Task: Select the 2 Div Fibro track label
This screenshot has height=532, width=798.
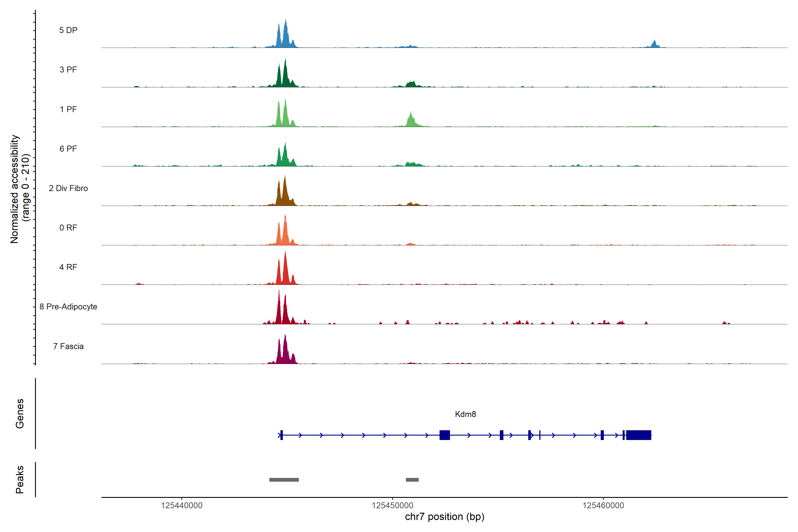Action: pyautogui.click(x=68, y=188)
